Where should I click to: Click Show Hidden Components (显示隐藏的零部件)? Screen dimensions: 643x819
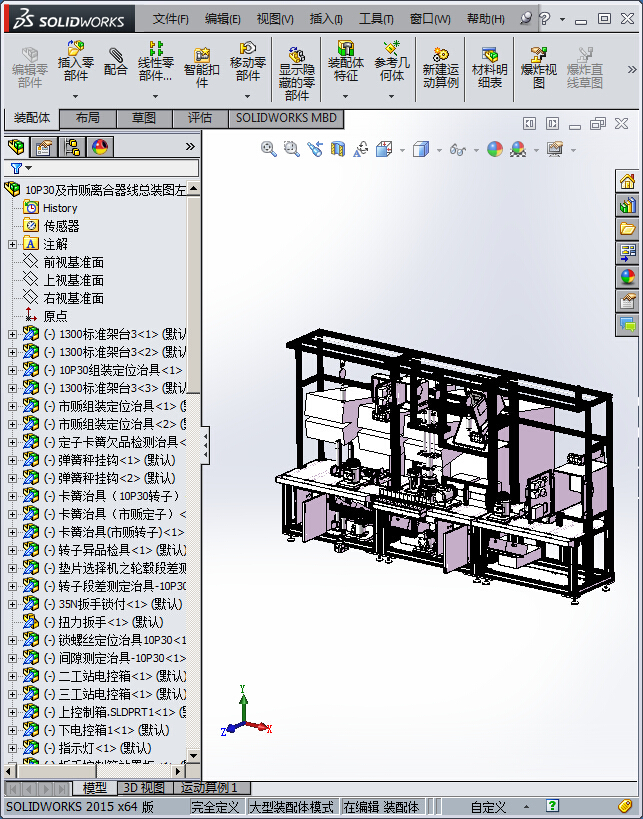coord(297,73)
